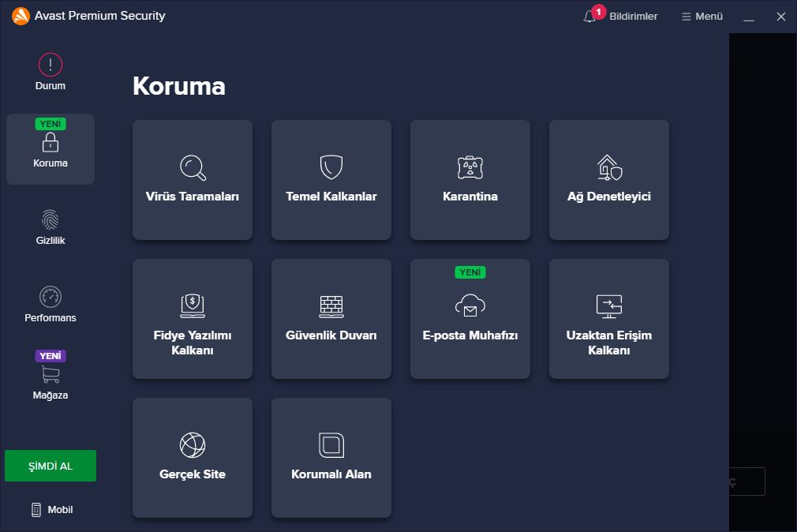The height and width of the screenshot is (532, 797).
Task: Click the Temel Kalkanlar tile label
Action: click(331, 197)
